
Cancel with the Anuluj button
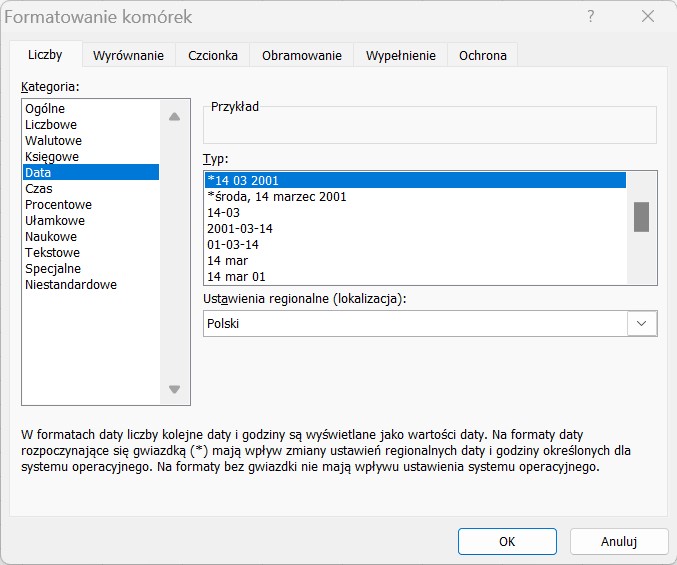pyautogui.click(x=619, y=541)
